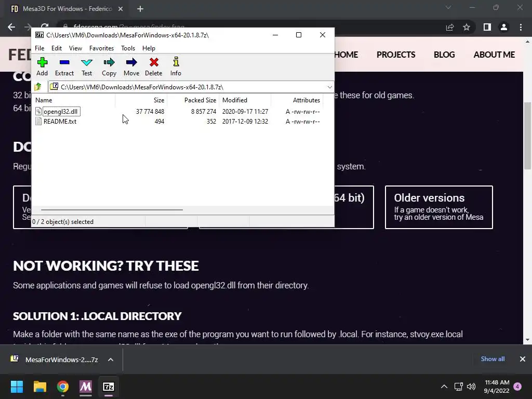Screen dimensions: 532x399
Task: Click the 7-Zip horizontal scrollbar
Action: [112, 210]
